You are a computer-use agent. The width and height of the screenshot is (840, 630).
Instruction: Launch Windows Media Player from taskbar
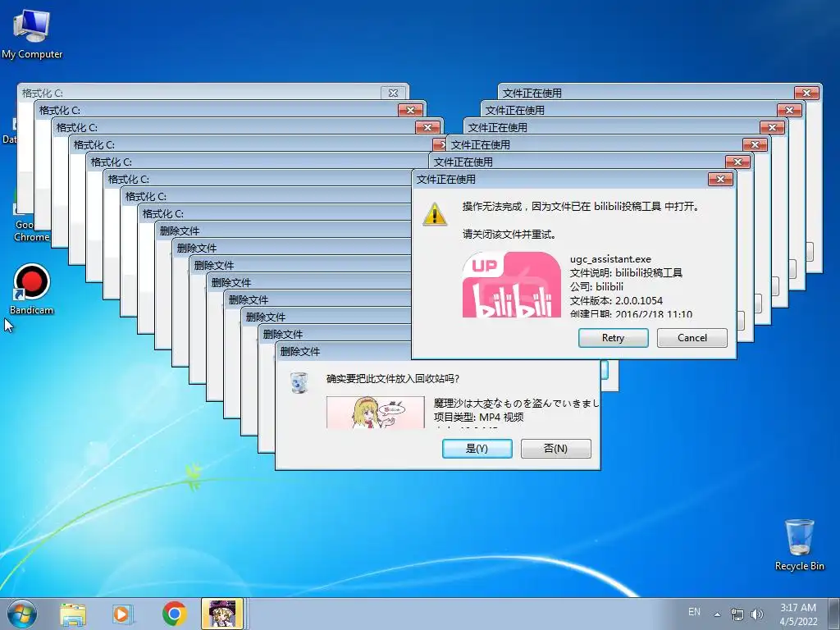coord(122,614)
